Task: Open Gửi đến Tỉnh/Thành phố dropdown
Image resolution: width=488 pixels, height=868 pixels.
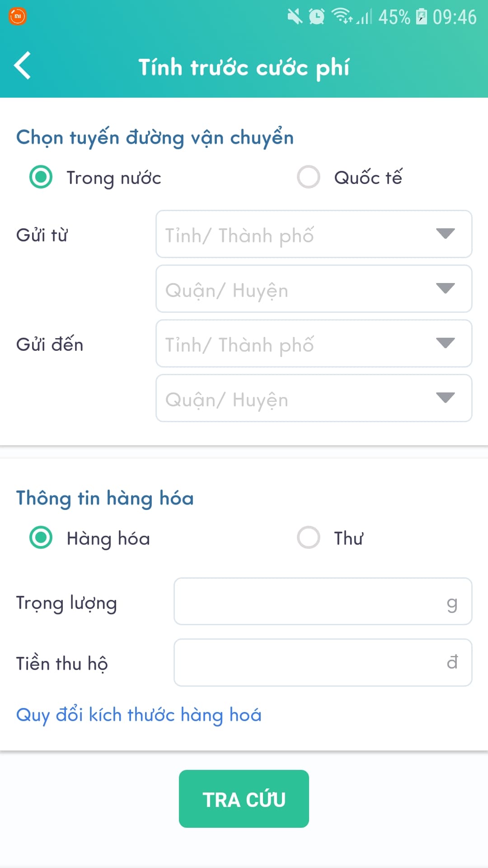Action: click(314, 344)
